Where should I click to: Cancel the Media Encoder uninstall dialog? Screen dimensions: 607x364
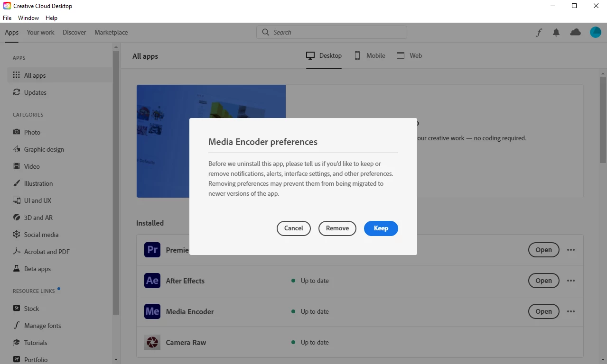click(293, 228)
